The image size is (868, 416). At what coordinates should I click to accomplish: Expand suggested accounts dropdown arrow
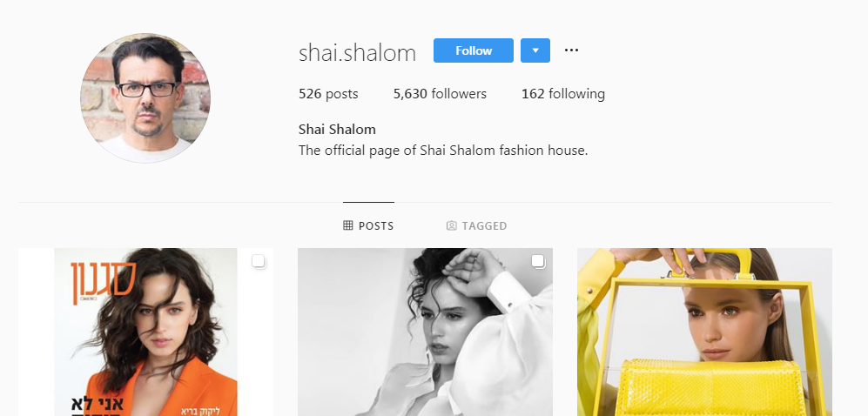point(535,50)
